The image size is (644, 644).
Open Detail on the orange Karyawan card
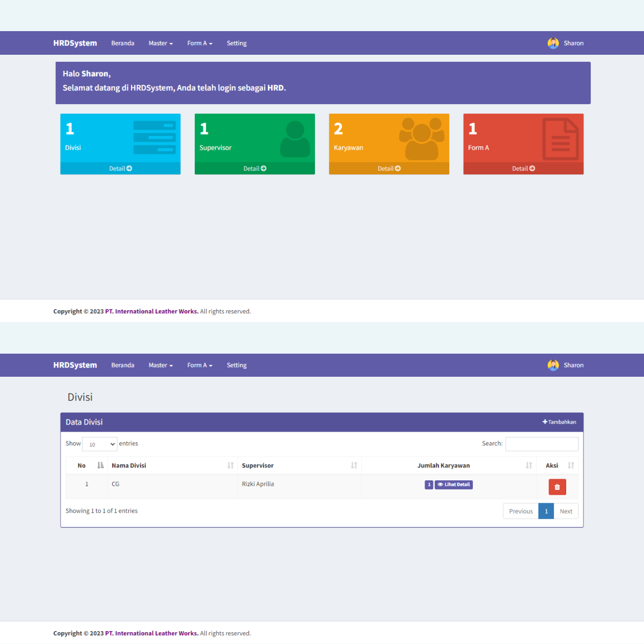tap(389, 169)
